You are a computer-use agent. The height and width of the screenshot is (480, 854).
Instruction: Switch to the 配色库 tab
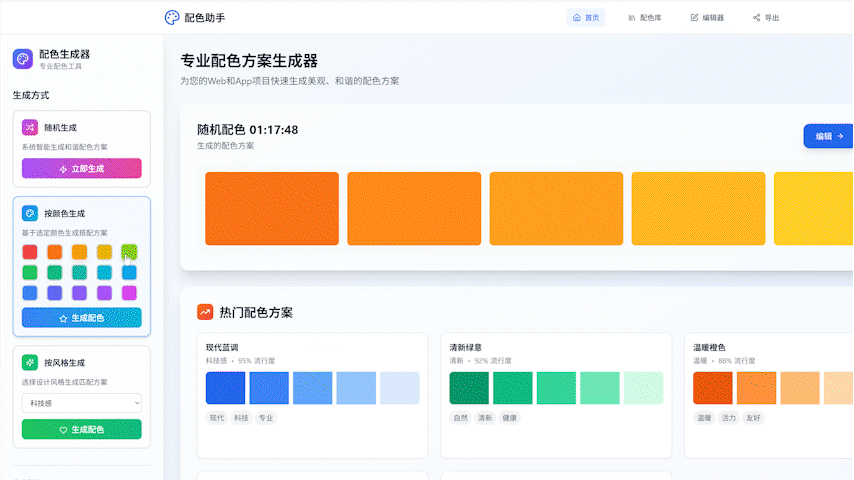point(645,17)
